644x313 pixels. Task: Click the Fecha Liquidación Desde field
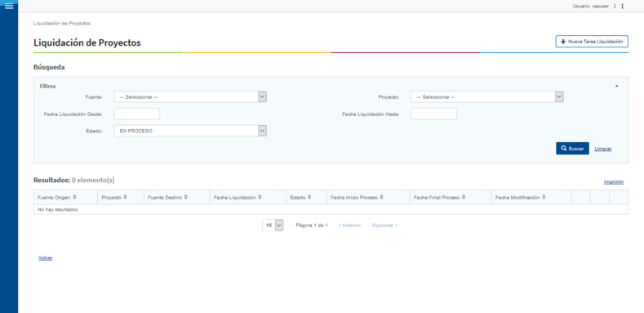click(137, 114)
